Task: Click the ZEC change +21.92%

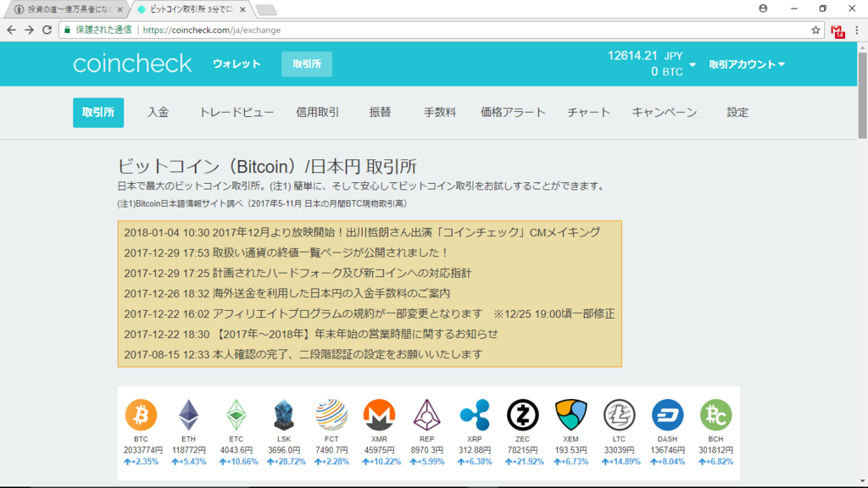Action: pyautogui.click(x=524, y=462)
